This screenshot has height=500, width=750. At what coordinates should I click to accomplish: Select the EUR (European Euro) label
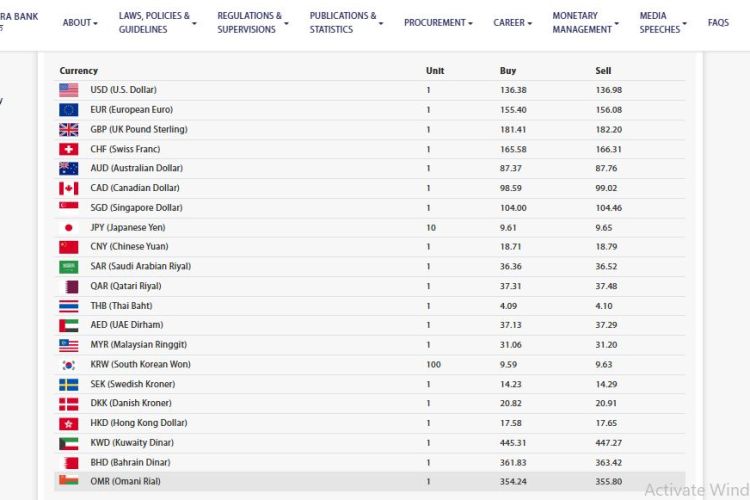pos(132,110)
